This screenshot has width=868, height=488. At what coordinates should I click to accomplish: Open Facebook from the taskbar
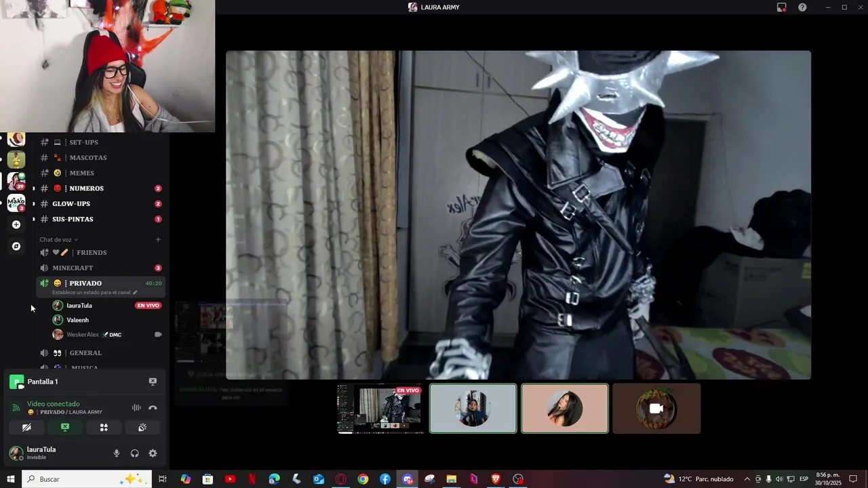[385, 479]
